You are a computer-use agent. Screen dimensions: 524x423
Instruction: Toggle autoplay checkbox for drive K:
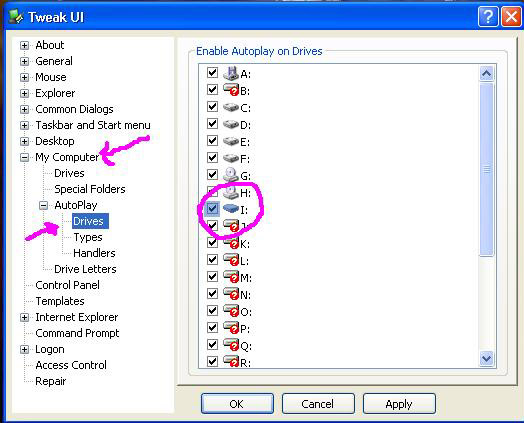(x=213, y=243)
